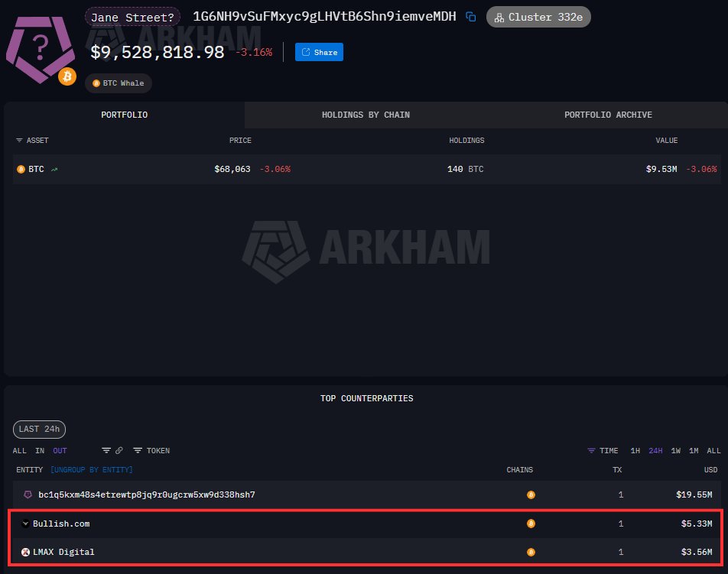Image resolution: width=728 pixels, height=574 pixels.
Task: Switch to PORTFOLIO ARCHIVE tab
Action: coord(608,115)
